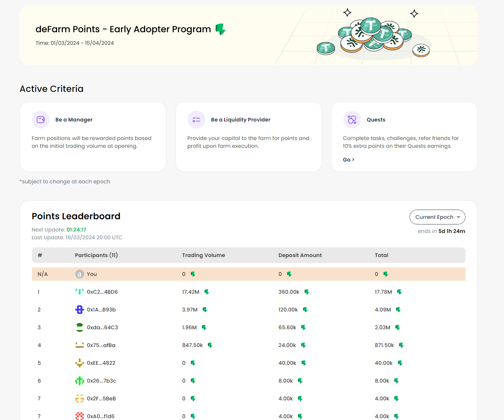This screenshot has width=504, height=420.
Task: Click the Deposit Amount column header
Action: (300, 255)
